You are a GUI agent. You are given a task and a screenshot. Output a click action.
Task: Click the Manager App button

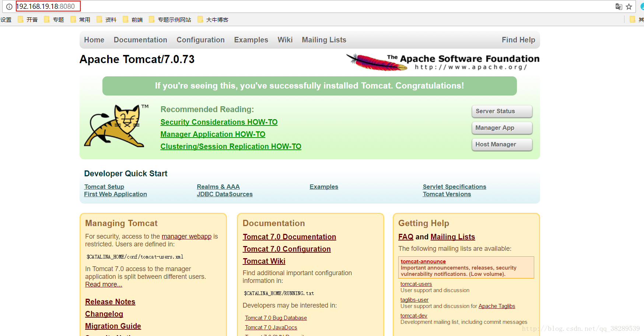click(502, 128)
